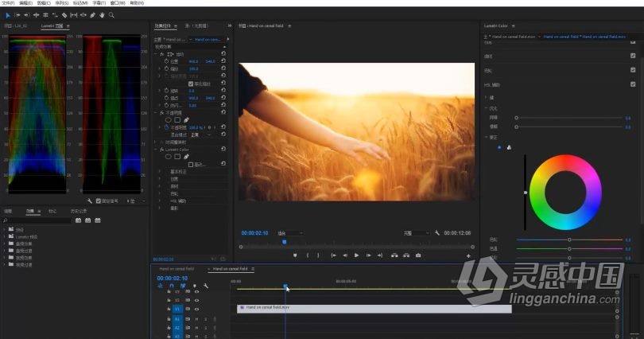Collapse the Opacity effect section
Viewport: 644px width, 339px height.
[x=156, y=112]
